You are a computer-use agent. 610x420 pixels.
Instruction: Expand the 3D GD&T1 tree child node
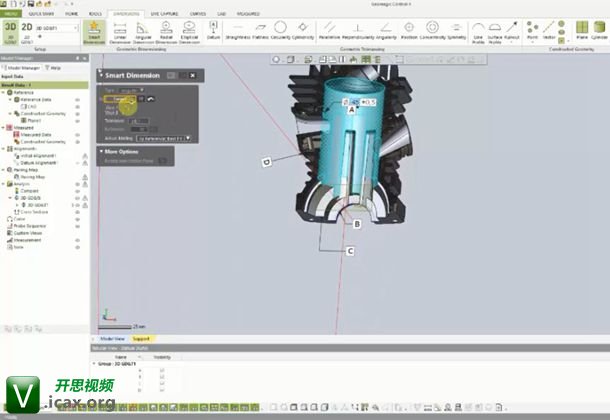pyautogui.click(x=17, y=205)
